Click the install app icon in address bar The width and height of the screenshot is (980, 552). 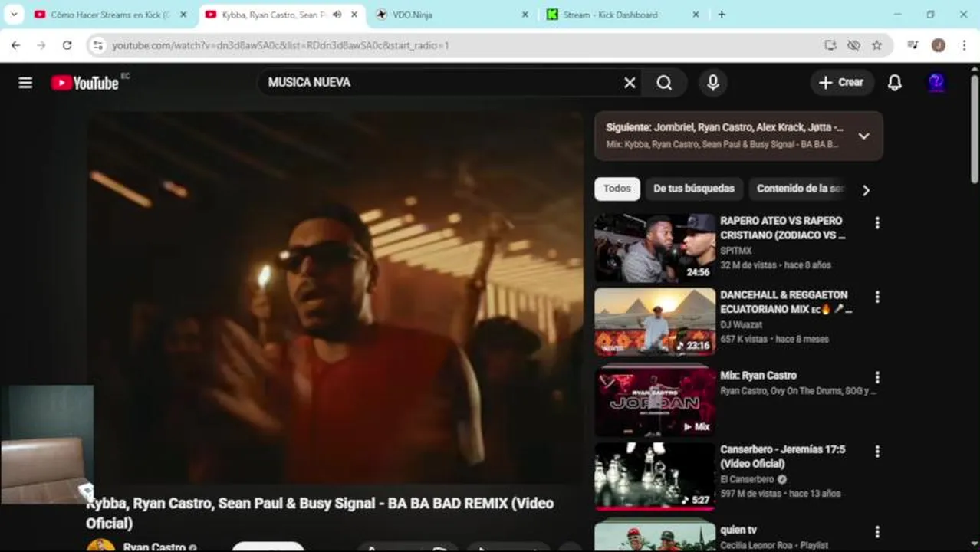pos(830,45)
